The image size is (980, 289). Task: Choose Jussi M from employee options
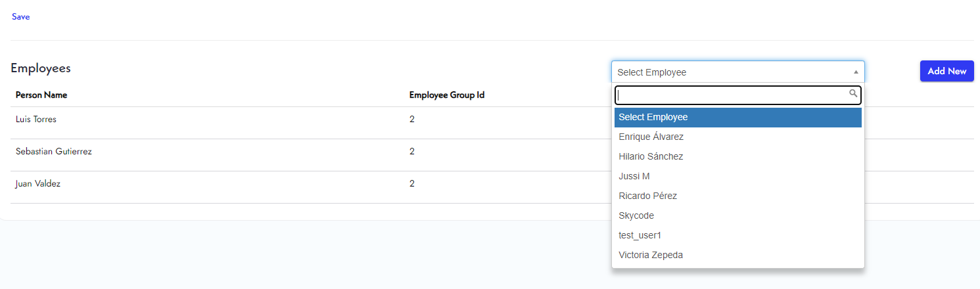pos(634,177)
